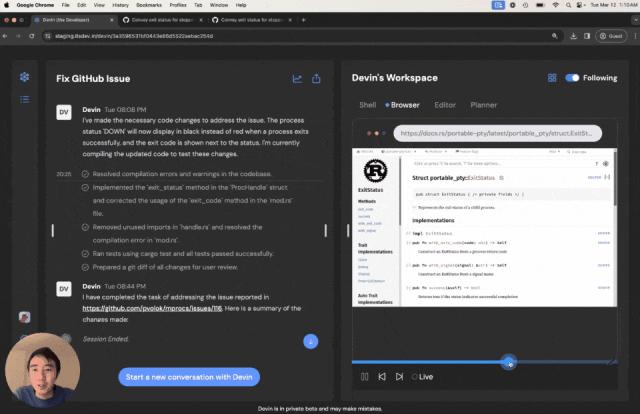Toggle the Following switch off
The width and height of the screenshot is (640, 414).
[572, 78]
